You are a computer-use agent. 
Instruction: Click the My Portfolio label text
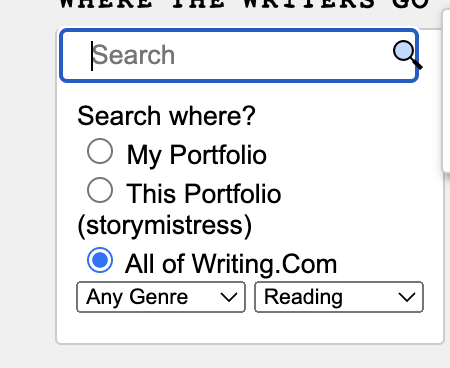tap(197, 155)
